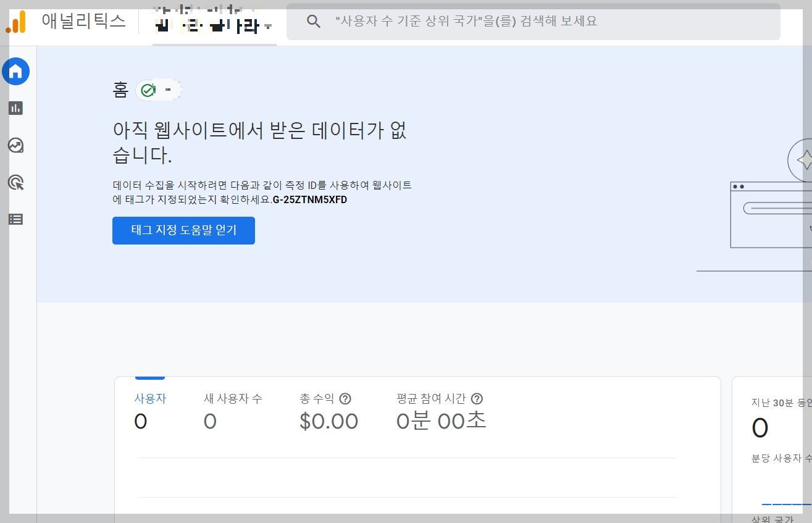Click the $0.00 revenue value
Viewport: 812px width, 523px height.
tap(329, 422)
